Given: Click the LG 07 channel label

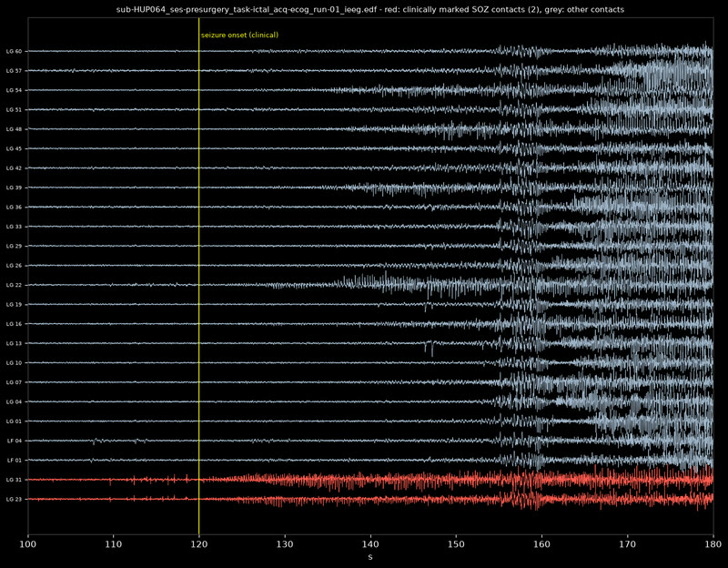Looking at the screenshot, I should [14, 382].
